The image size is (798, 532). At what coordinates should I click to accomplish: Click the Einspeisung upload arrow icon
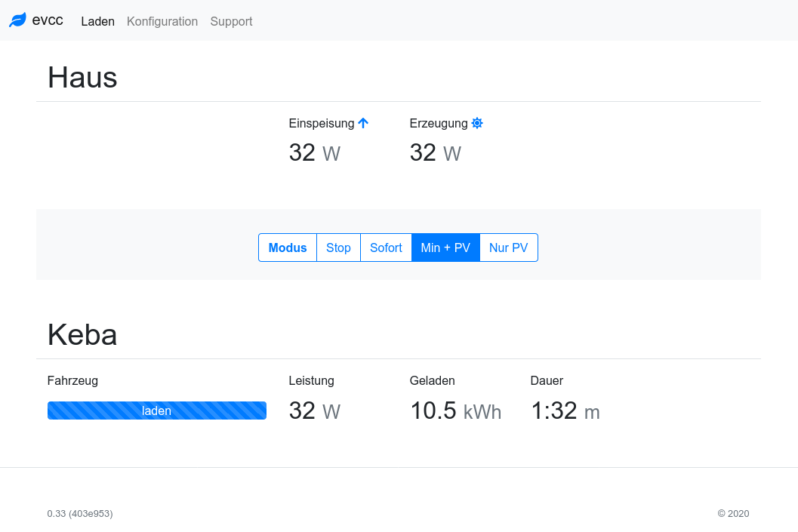[x=363, y=123]
